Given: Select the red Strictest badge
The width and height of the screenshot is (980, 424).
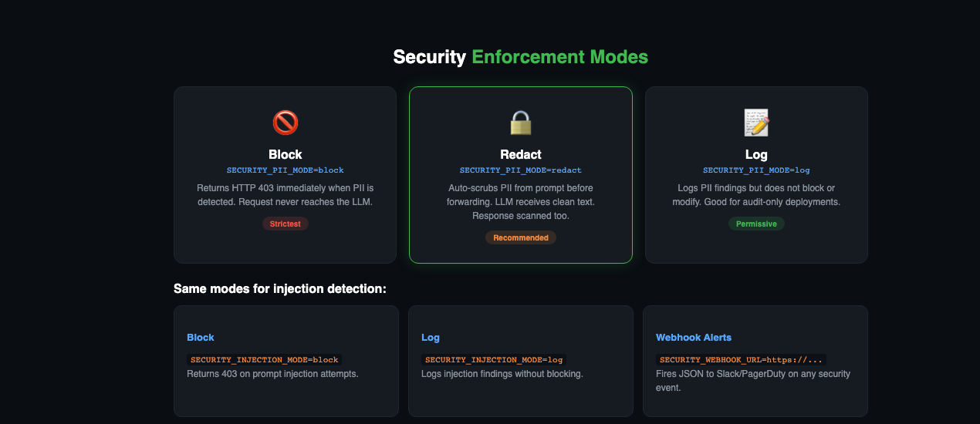Looking at the screenshot, I should click(x=286, y=224).
